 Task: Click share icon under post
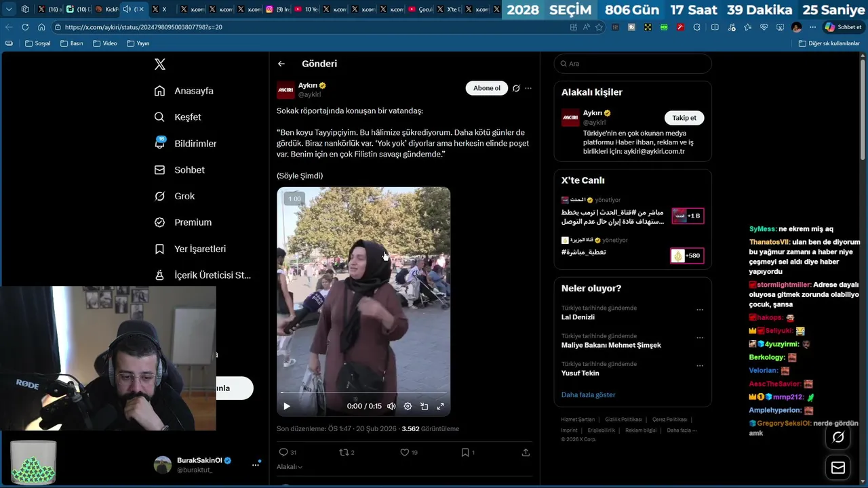coord(526,452)
